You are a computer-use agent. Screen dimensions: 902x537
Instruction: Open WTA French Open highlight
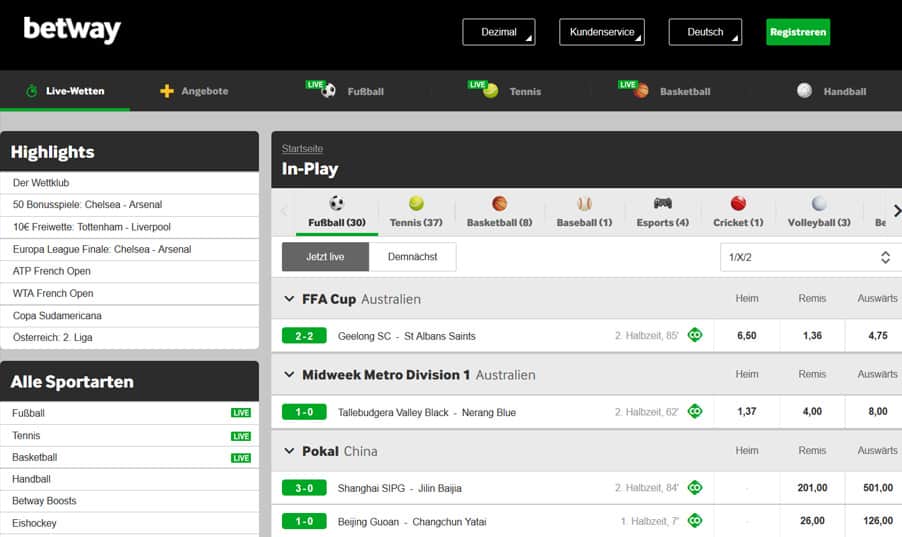[129, 294]
